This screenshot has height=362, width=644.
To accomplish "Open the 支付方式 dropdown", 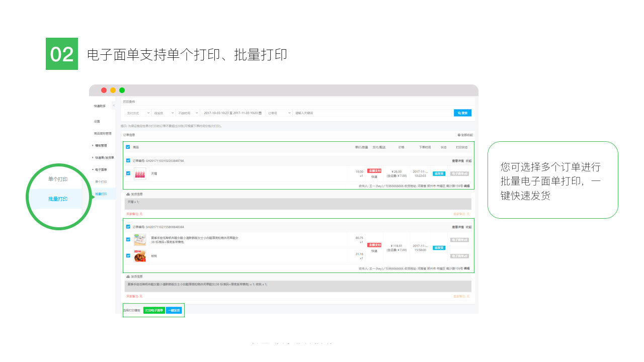I will pyautogui.click(x=138, y=113).
